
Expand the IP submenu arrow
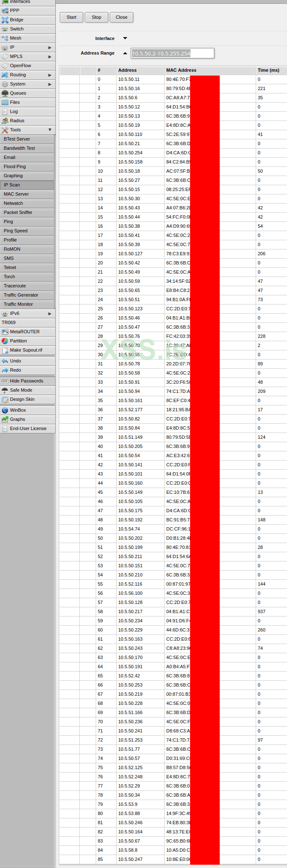pyautogui.click(x=50, y=48)
